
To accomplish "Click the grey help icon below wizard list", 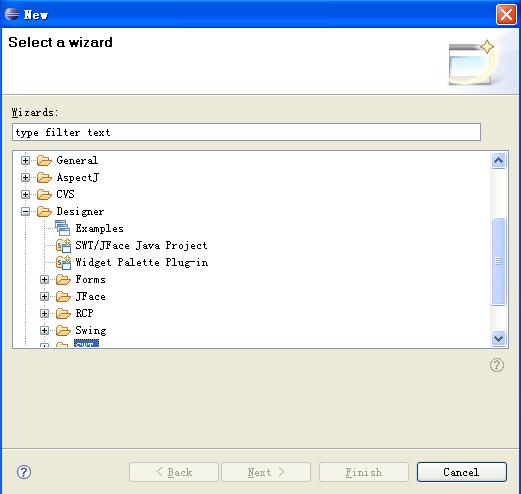I will (497, 365).
